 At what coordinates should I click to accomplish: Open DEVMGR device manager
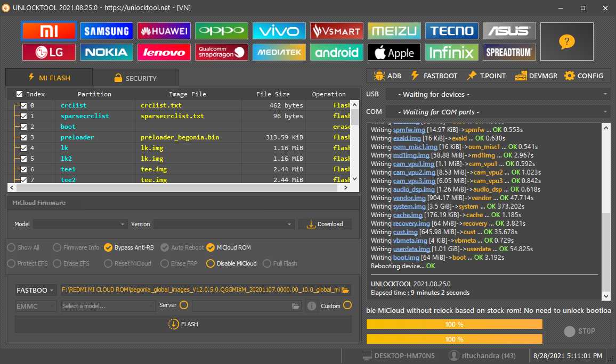coord(536,76)
